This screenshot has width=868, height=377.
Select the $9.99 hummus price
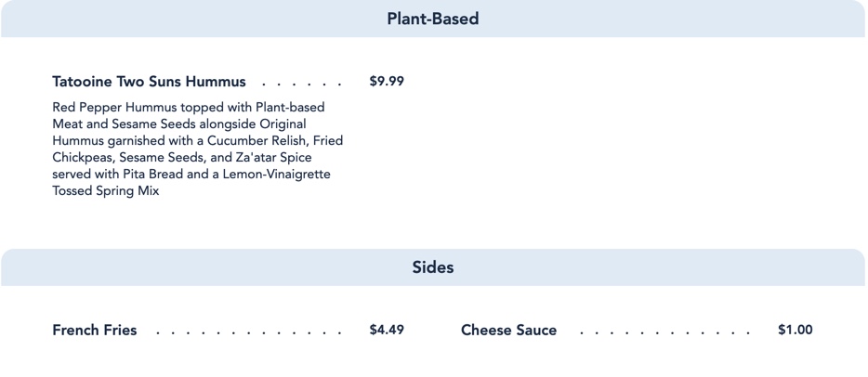[387, 82]
